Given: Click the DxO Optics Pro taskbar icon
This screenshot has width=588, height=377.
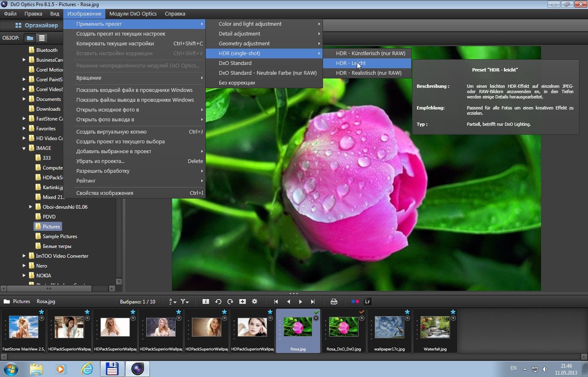Looking at the screenshot, I should click(x=138, y=369).
